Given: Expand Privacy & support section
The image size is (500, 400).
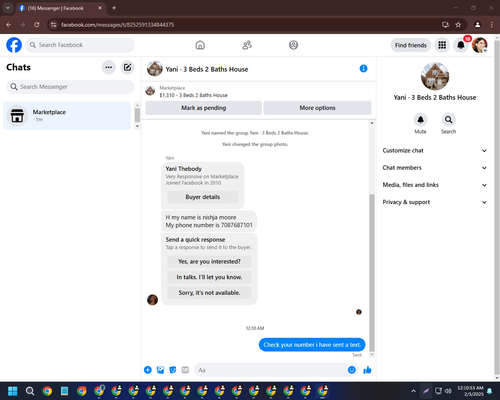Looking at the screenshot, I should pyautogui.click(x=435, y=202).
